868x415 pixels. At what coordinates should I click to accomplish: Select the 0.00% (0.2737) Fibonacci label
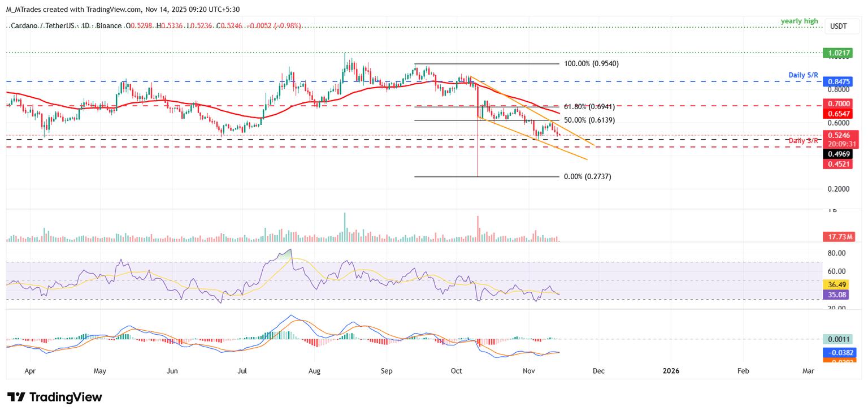[x=588, y=176]
